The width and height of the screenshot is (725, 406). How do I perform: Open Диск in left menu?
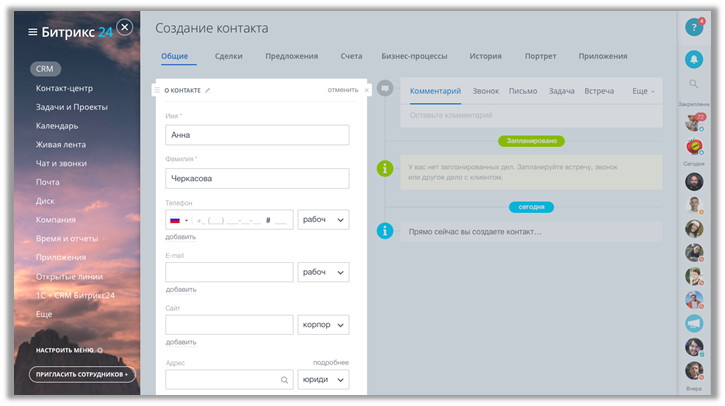45,201
